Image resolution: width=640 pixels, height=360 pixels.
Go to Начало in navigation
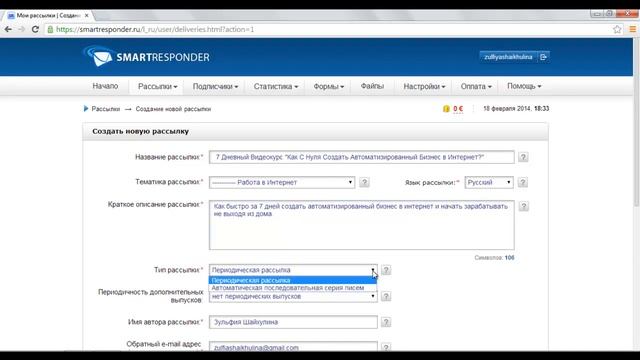click(105, 86)
